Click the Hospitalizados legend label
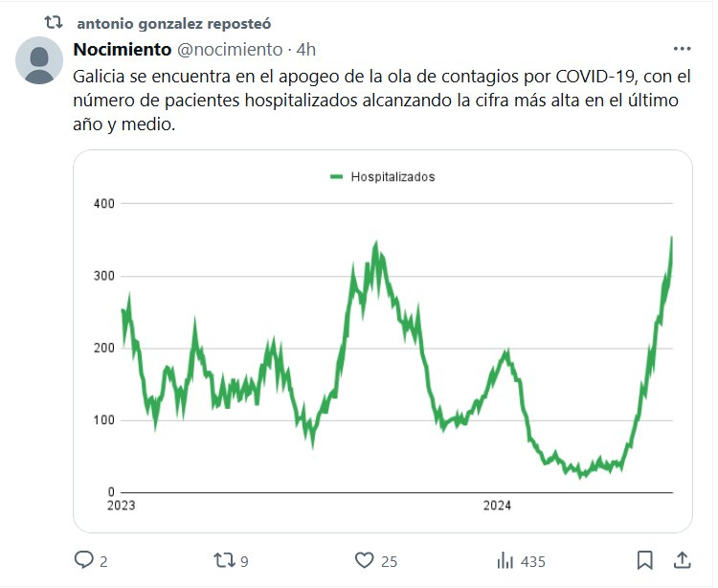The width and height of the screenshot is (718, 588). pyautogui.click(x=393, y=177)
